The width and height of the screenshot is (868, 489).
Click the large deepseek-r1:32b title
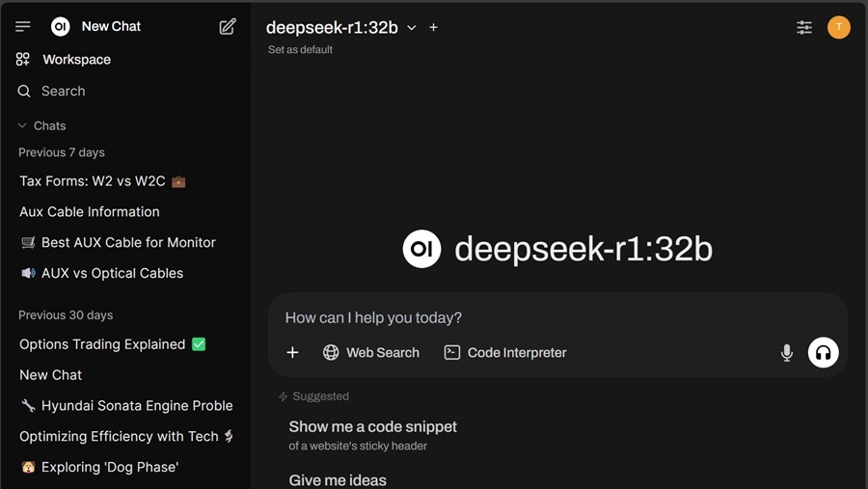[583, 249]
